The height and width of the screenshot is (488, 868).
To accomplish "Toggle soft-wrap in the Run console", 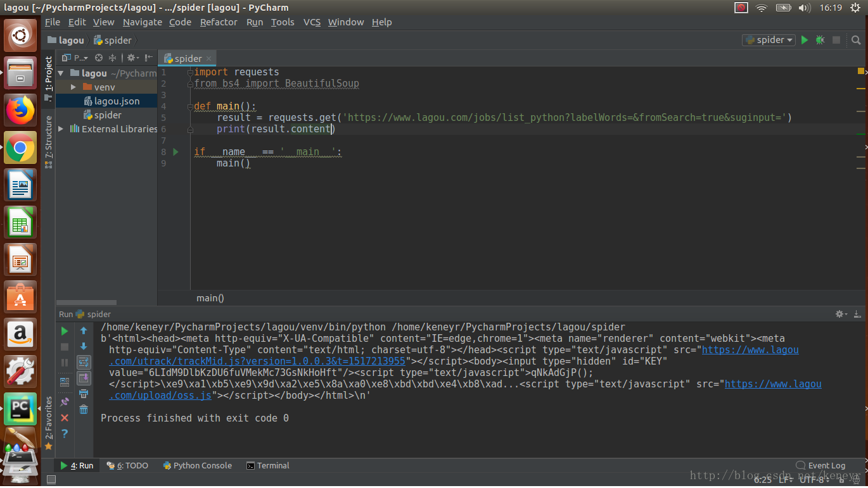I will (x=84, y=362).
